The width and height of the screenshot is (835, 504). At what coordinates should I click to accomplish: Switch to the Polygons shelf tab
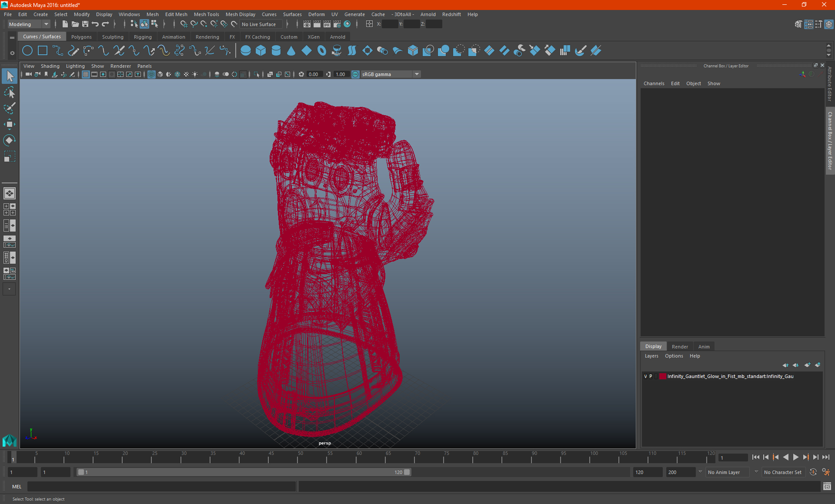[x=81, y=37]
